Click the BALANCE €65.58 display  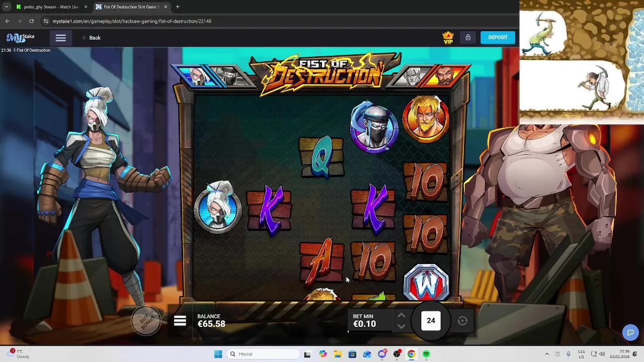point(211,321)
